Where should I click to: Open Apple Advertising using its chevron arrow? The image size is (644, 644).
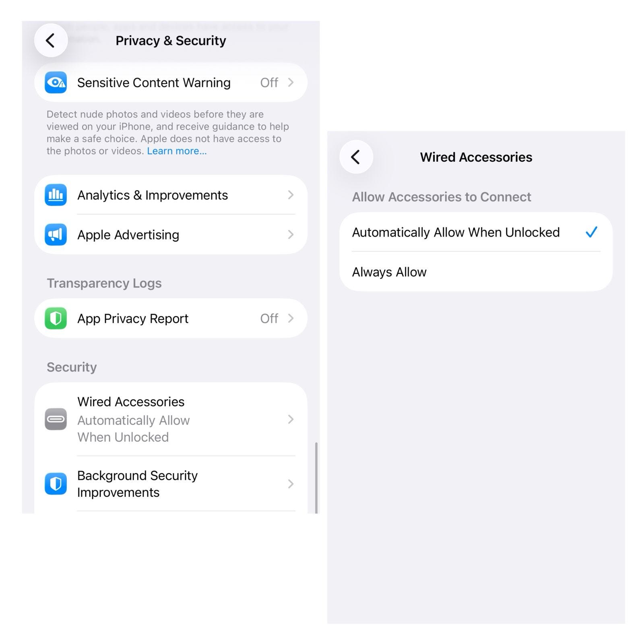pos(291,235)
